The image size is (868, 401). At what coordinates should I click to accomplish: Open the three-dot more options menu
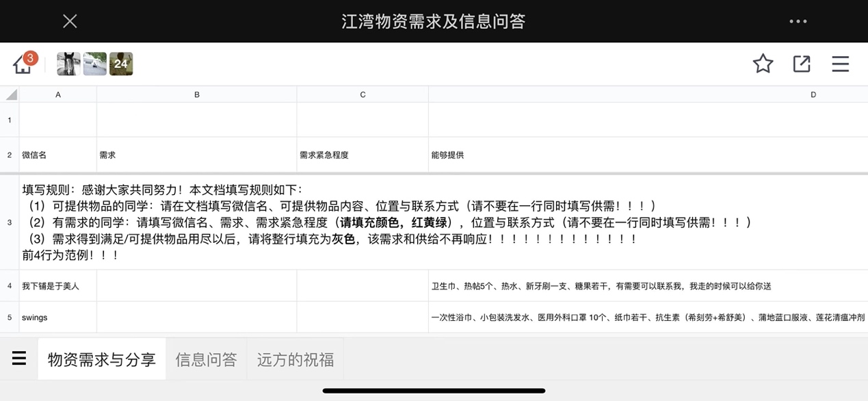[x=798, y=21]
